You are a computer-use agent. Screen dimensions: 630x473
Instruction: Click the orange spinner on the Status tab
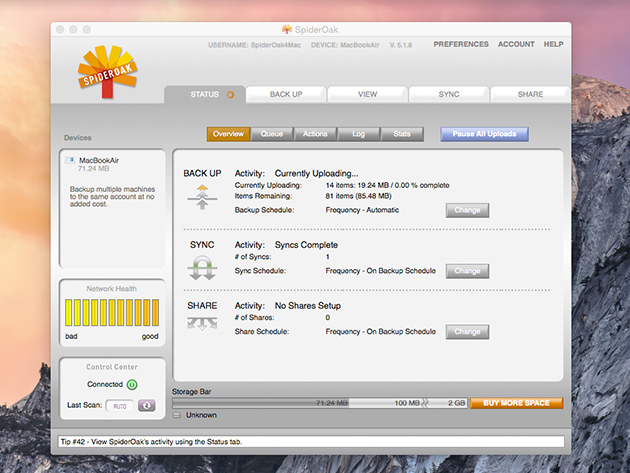(230, 95)
